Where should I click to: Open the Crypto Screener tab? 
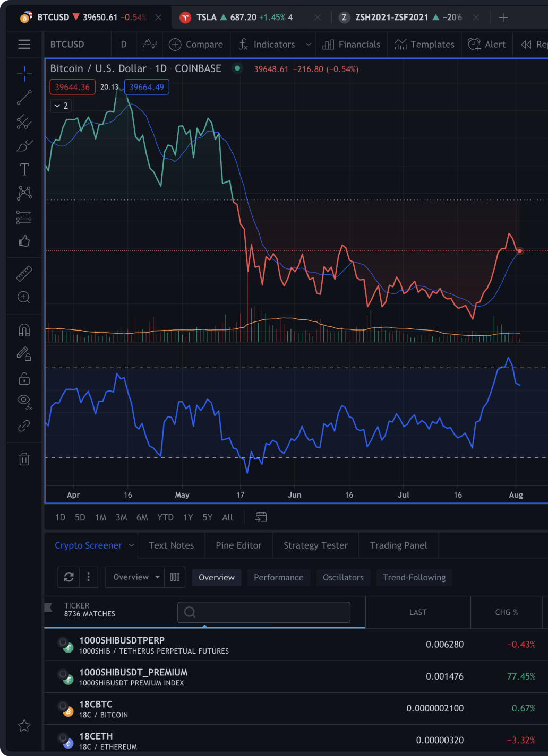click(88, 545)
